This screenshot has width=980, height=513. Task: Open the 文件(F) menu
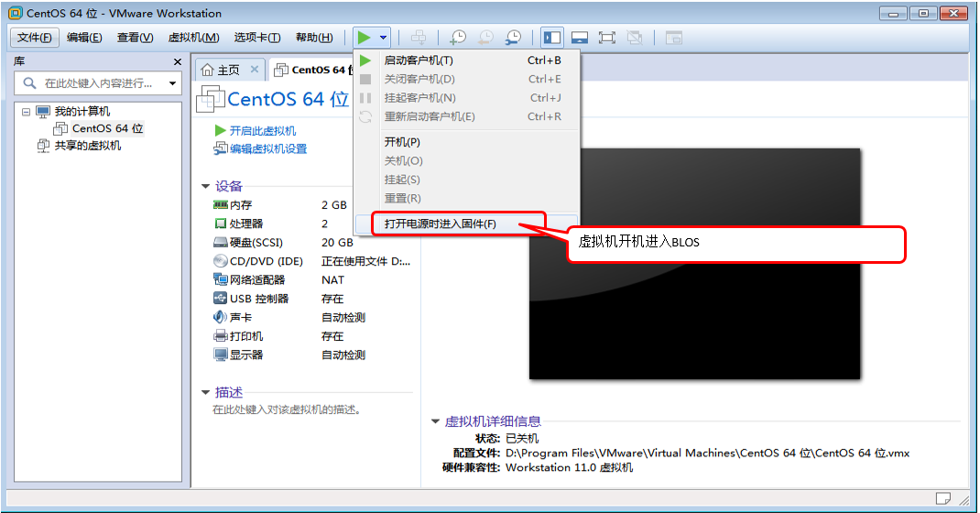(35, 38)
